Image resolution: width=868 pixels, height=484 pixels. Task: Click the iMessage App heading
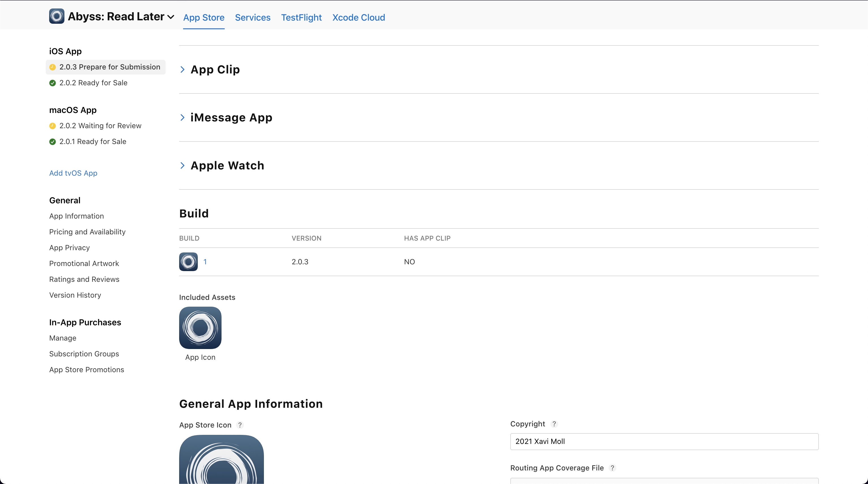tap(231, 117)
